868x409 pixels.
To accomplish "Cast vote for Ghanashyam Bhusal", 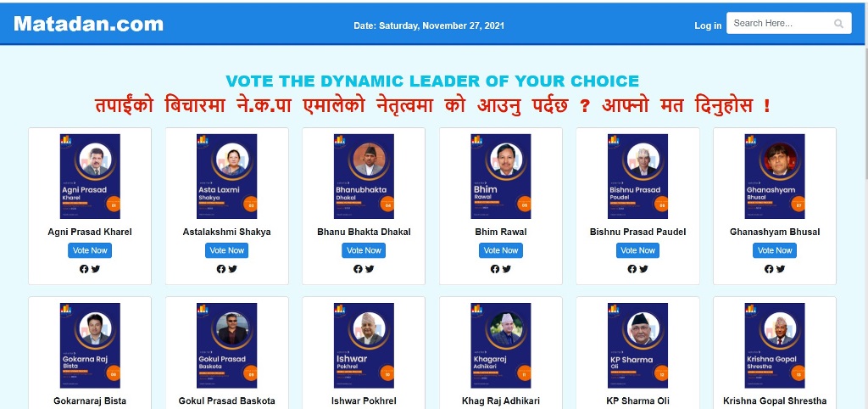I will [775, 250].
